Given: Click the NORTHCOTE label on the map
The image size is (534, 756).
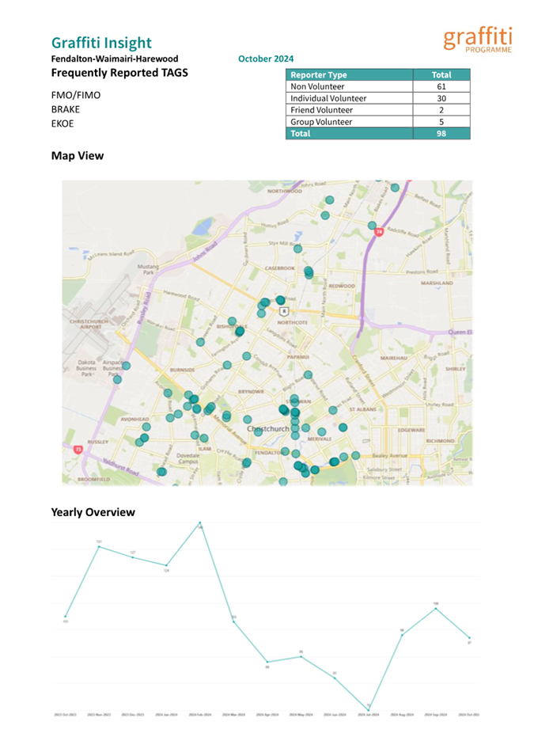Looking at the screenshot, I should click(292, 322).
